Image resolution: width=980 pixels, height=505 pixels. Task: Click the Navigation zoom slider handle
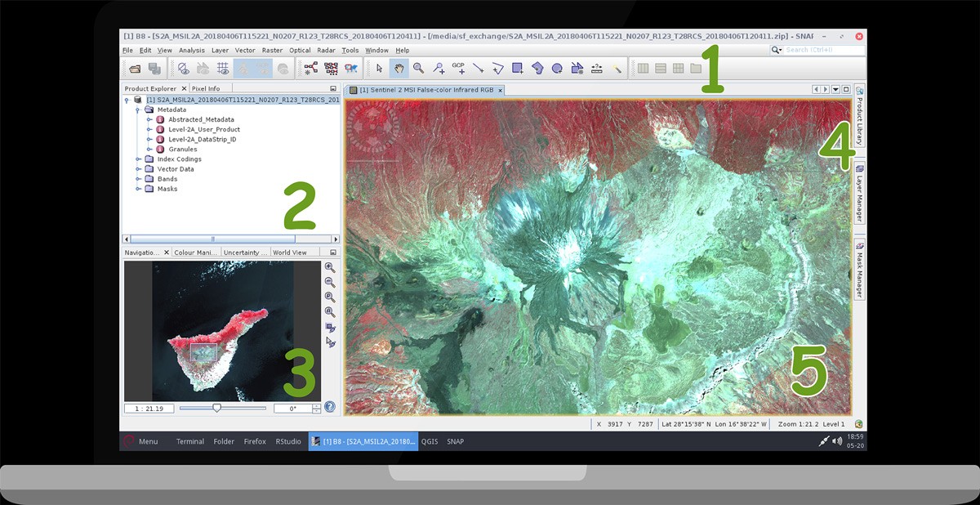point(216,407)
